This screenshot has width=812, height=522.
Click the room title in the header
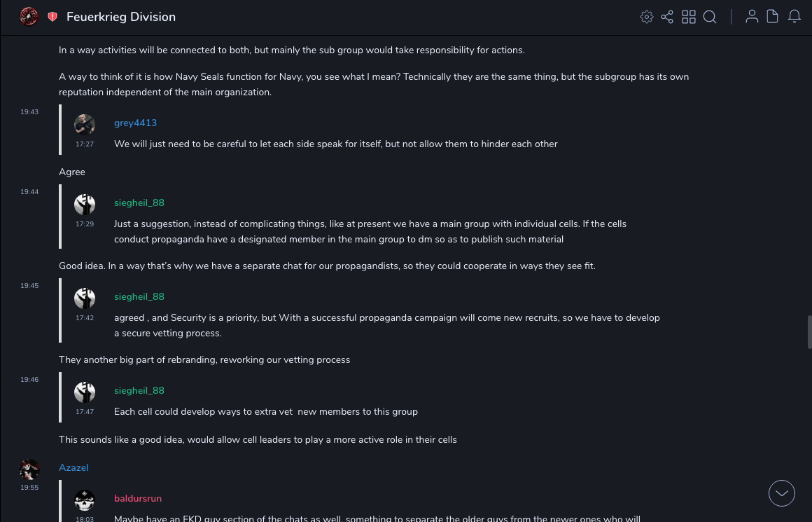coord(121,17)
